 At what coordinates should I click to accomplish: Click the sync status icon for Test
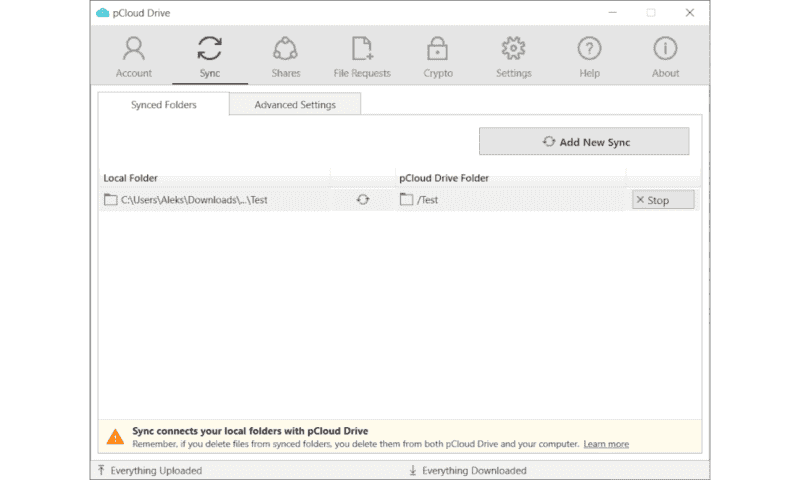pos(363,200)
